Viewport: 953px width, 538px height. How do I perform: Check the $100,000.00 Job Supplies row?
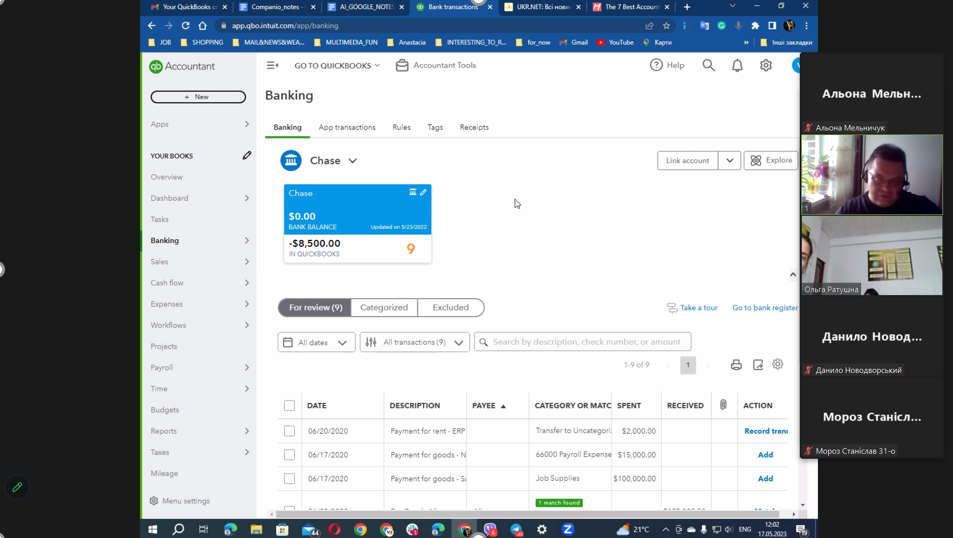(289, 478)
